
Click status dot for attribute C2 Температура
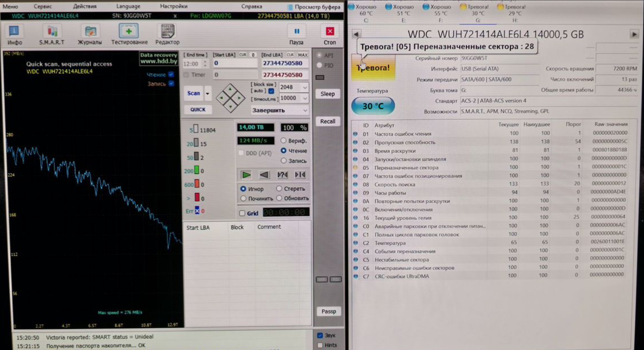pyautogui.click(x=355, y=243)
